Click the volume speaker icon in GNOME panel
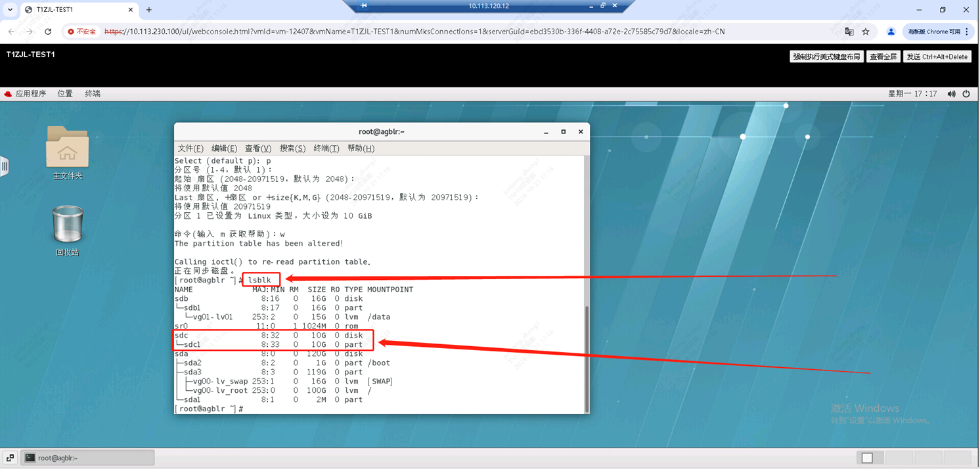 pos(951,94)
